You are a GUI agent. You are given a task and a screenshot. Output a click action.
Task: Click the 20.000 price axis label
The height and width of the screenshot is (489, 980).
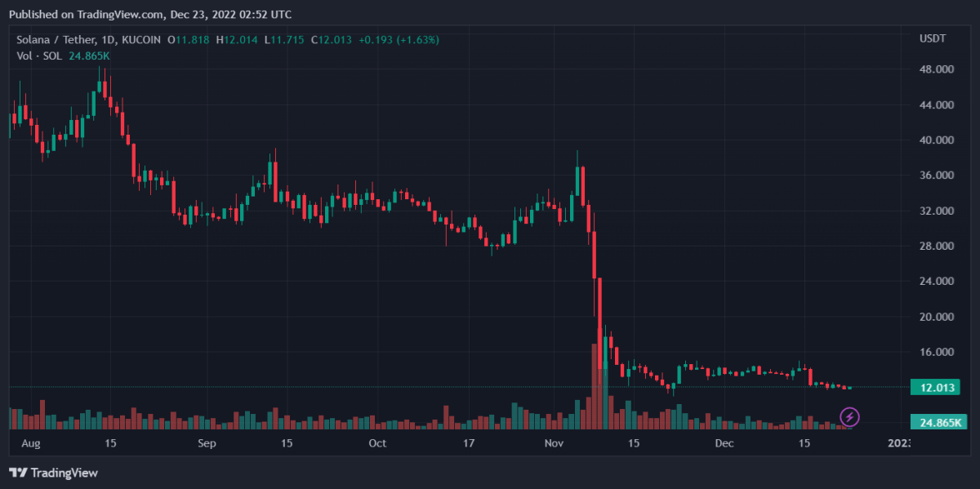tap(937, 317)
